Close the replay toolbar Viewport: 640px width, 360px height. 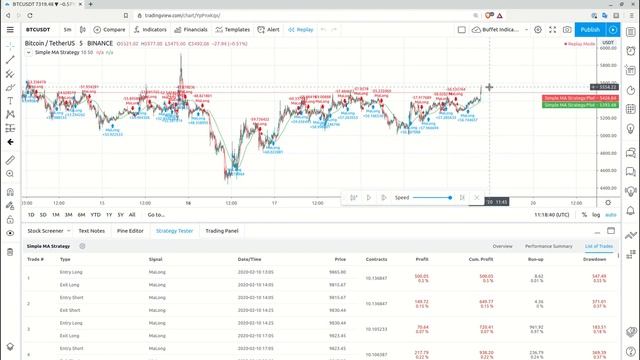click(477, 198)
